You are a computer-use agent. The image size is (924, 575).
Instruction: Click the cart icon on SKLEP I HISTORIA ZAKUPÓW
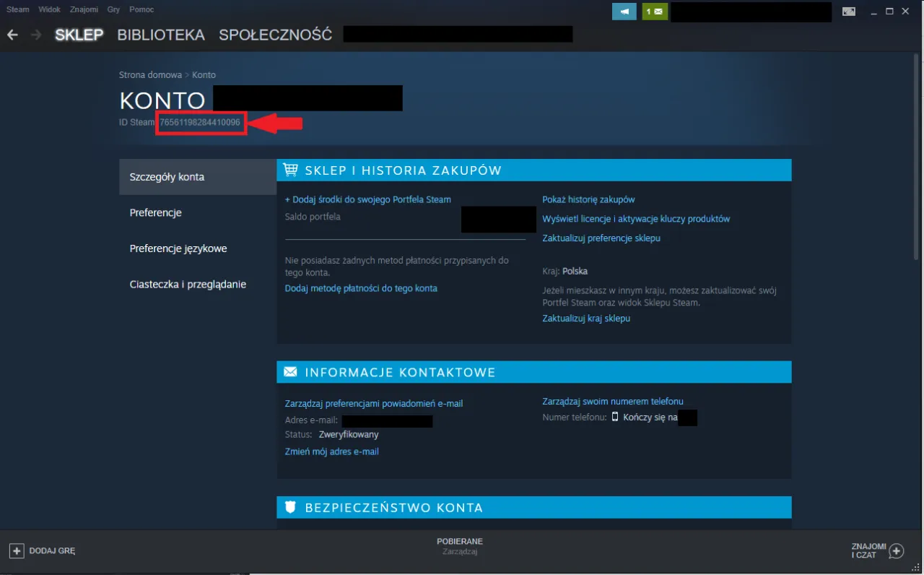(x=290, y=170)
